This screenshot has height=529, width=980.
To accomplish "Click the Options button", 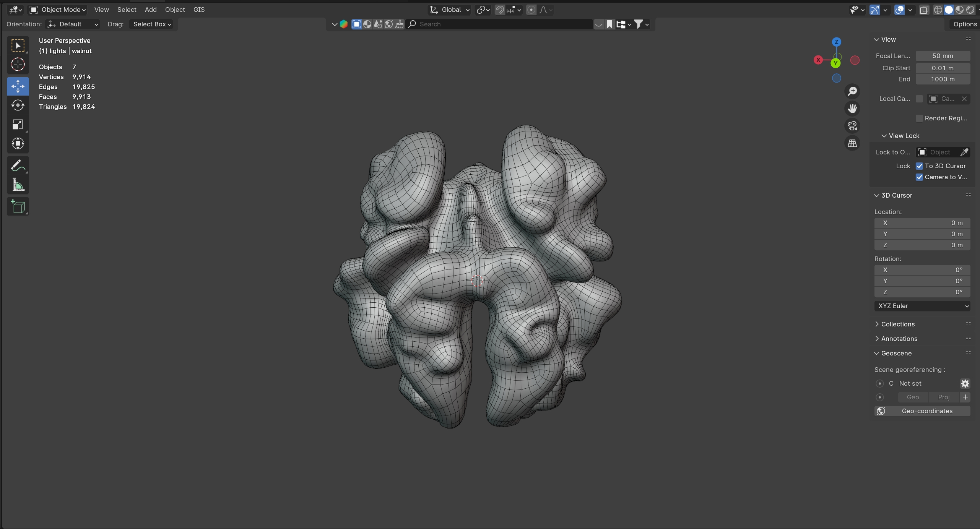I will pos(965,24).
